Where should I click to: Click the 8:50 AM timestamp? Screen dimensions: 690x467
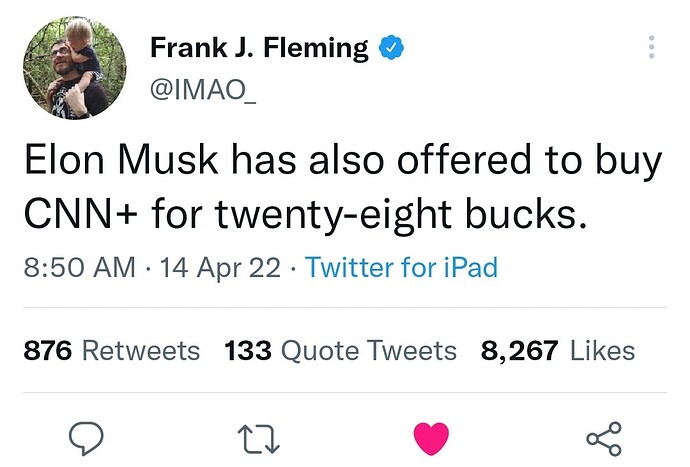pyautogui.click(x=80, y=267)
